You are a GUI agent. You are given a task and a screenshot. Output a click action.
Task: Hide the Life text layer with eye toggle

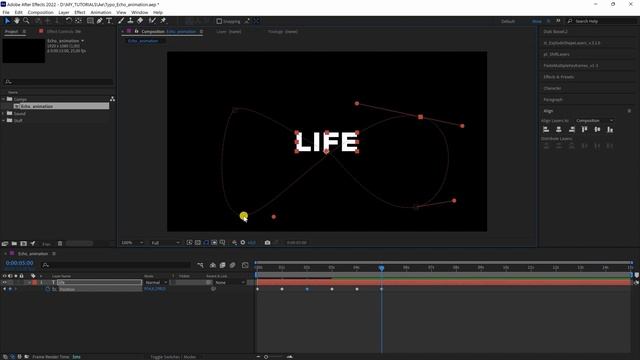pos(4,282)
